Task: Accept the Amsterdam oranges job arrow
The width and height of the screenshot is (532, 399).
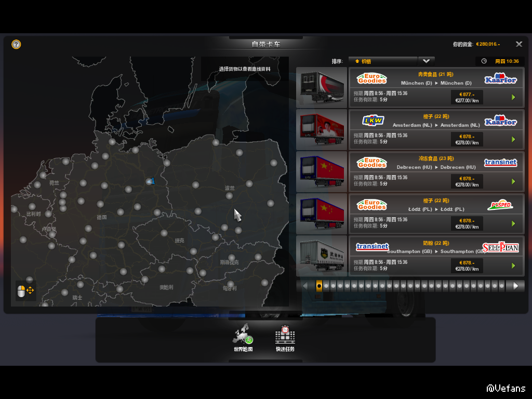Action: point(513,139)
